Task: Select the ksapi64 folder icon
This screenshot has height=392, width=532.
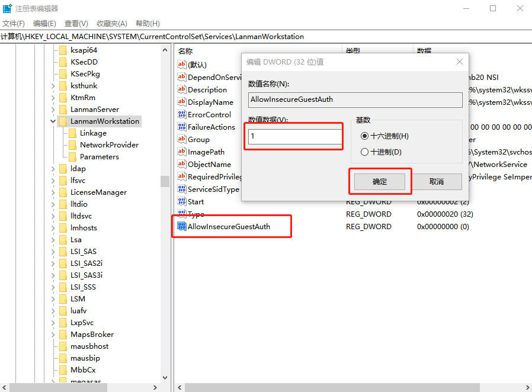Action: point(63,50)
